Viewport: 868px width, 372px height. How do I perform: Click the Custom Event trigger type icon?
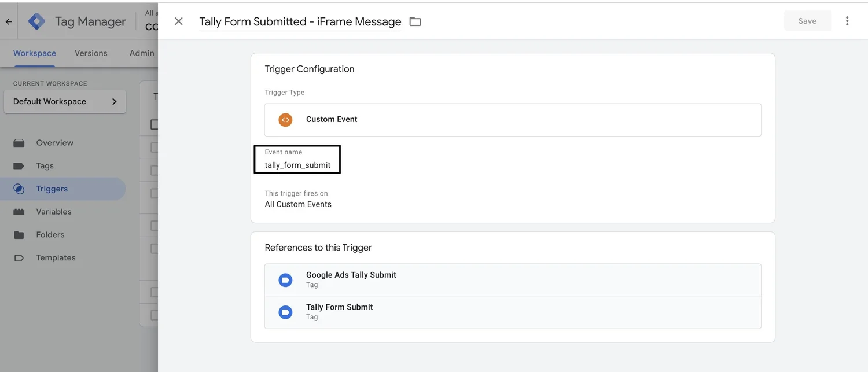(x=285, y=120)
